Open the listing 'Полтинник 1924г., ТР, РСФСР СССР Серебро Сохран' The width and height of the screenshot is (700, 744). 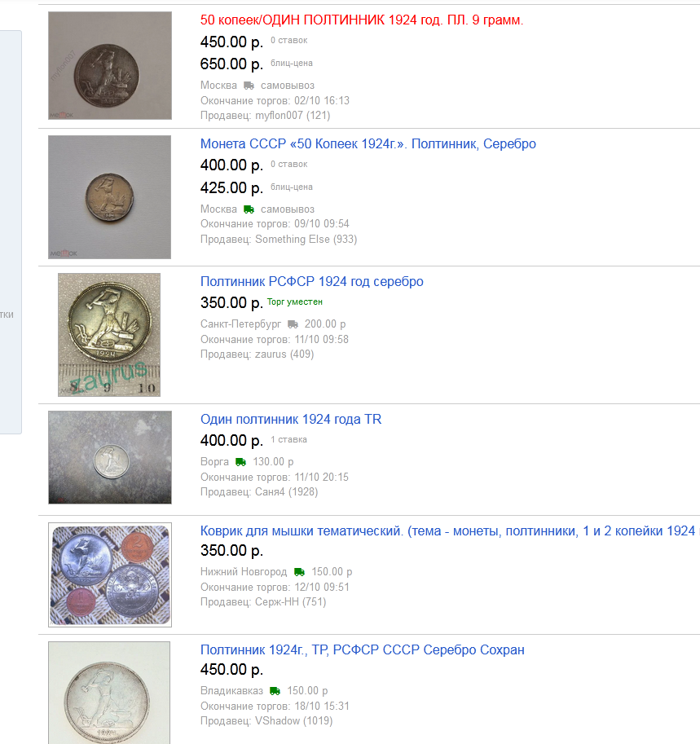pyautogui.click(x=362, y=649)
